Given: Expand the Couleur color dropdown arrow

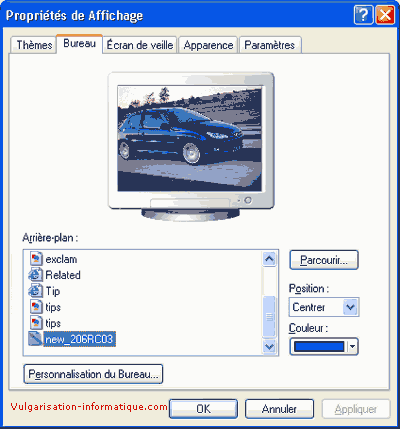Looking at the screenshot, I should 352,347.
